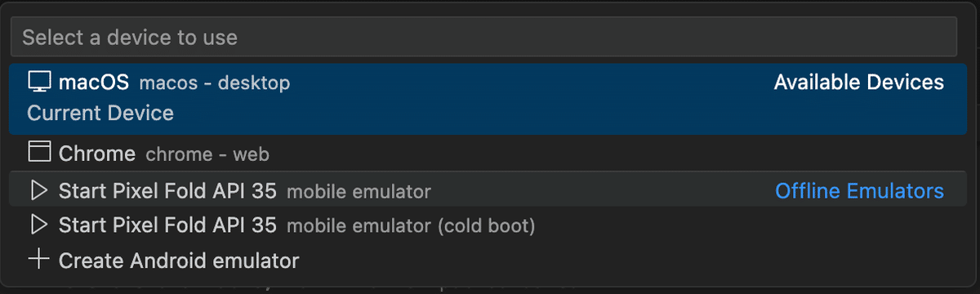
Task: Choose Chrome as the target device
Action: coord(488,154)
